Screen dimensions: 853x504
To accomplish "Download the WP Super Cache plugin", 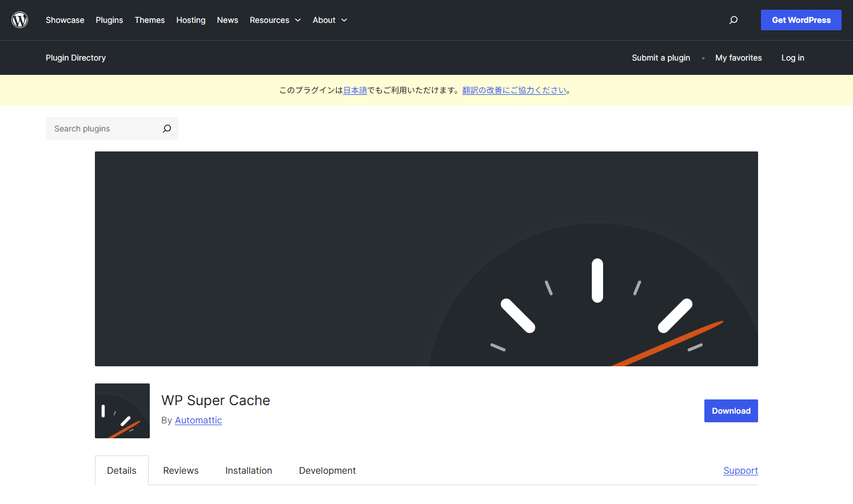I will click(731, 411).
